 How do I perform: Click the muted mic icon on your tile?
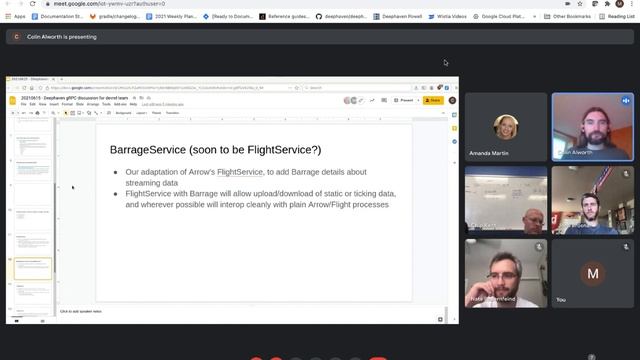click(x=626, y=247)
